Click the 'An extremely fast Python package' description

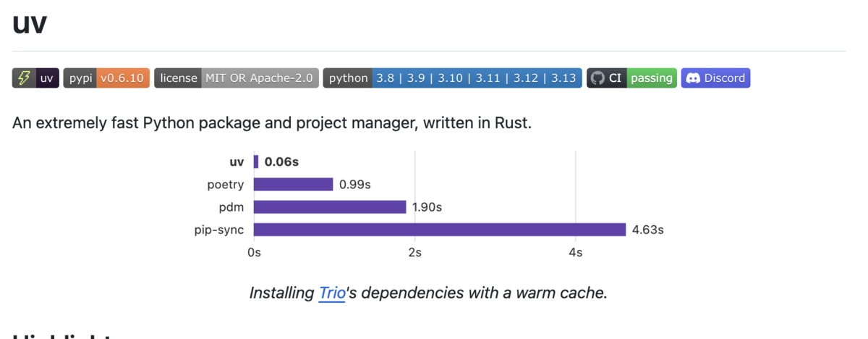[x=272, y=123]
